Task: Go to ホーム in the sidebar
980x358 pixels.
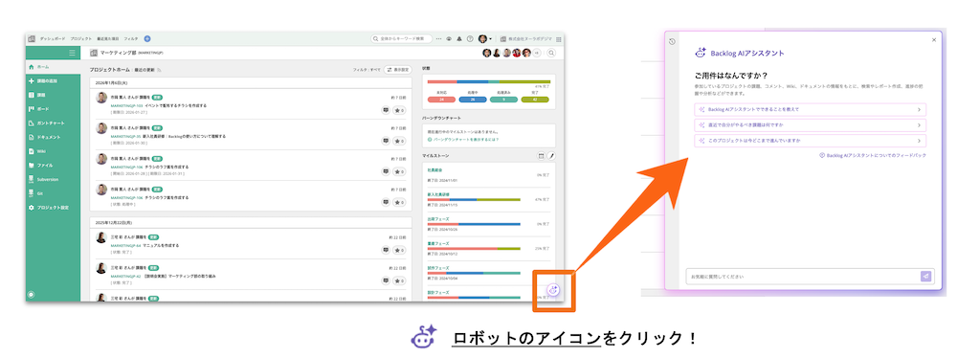Action: [54, 67]
